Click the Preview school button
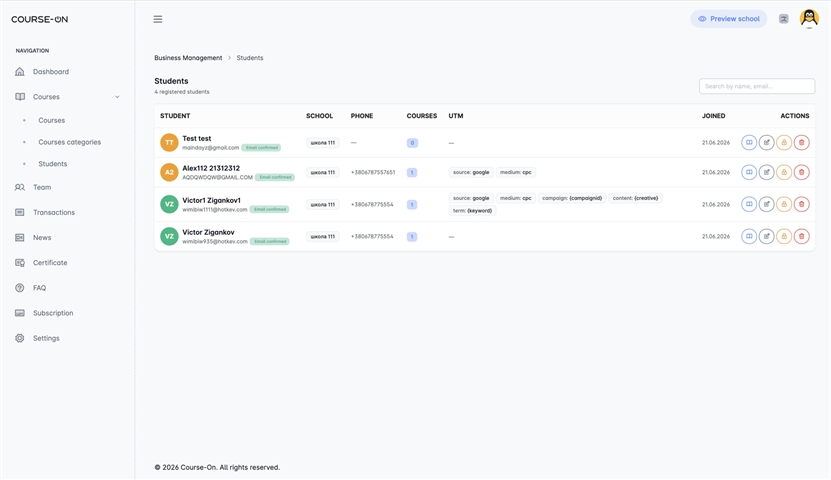This screenshot has height=480, width=831. click(x=729, y=19)
